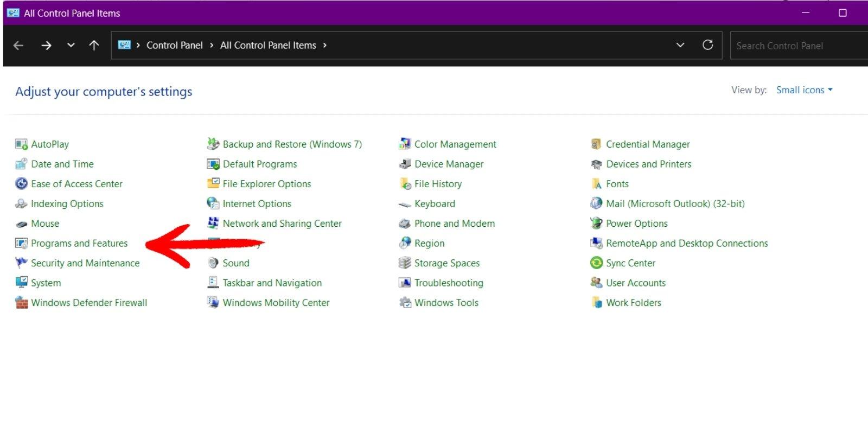Viewport: 868px width, 434px height.
Task: Click the Sound speaker icon
Action: (x=213, y=263)
